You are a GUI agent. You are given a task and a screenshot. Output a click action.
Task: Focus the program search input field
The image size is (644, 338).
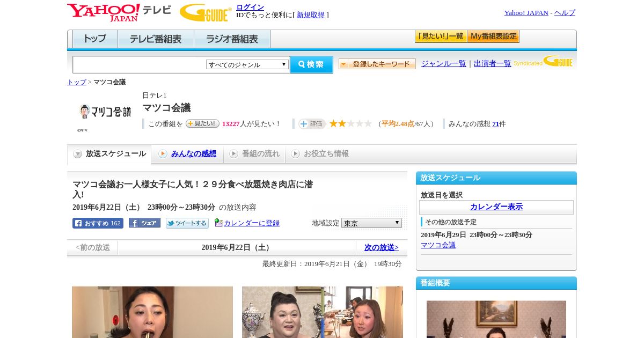click(x=140, y=64)
